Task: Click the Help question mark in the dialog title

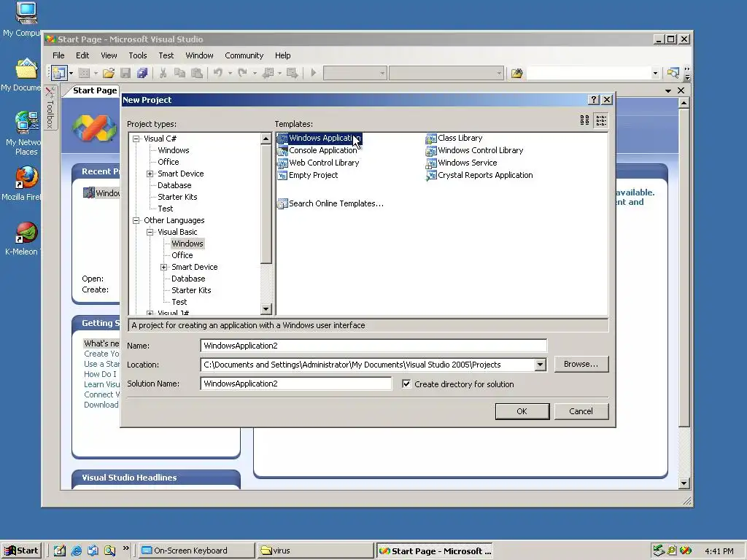Action: (x=593, y=99)
